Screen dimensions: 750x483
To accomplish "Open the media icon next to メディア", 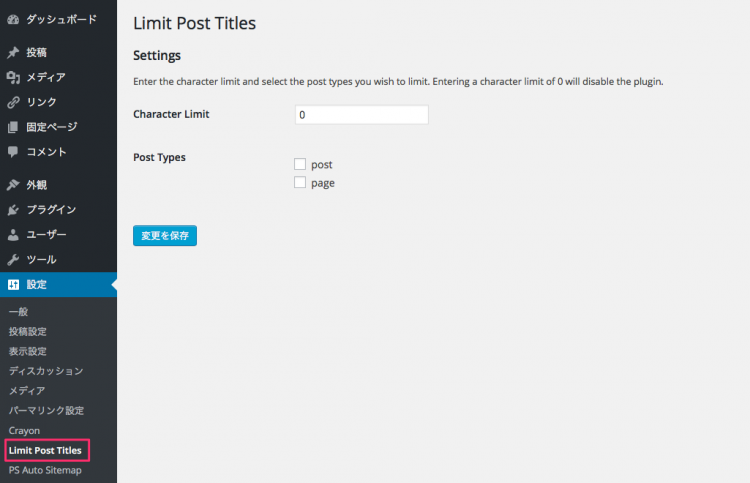I will pyautogui.click(x=13, y=77).
